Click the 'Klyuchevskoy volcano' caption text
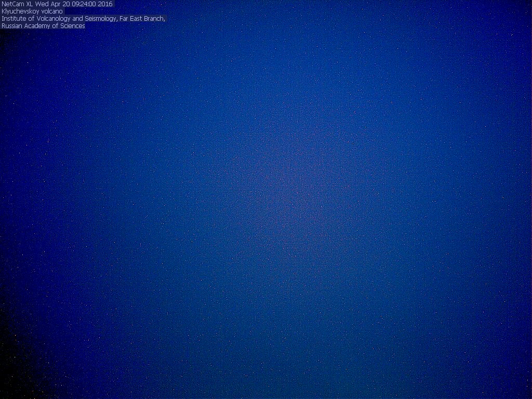Screen dimensions: 532x399 click(32, 11)
